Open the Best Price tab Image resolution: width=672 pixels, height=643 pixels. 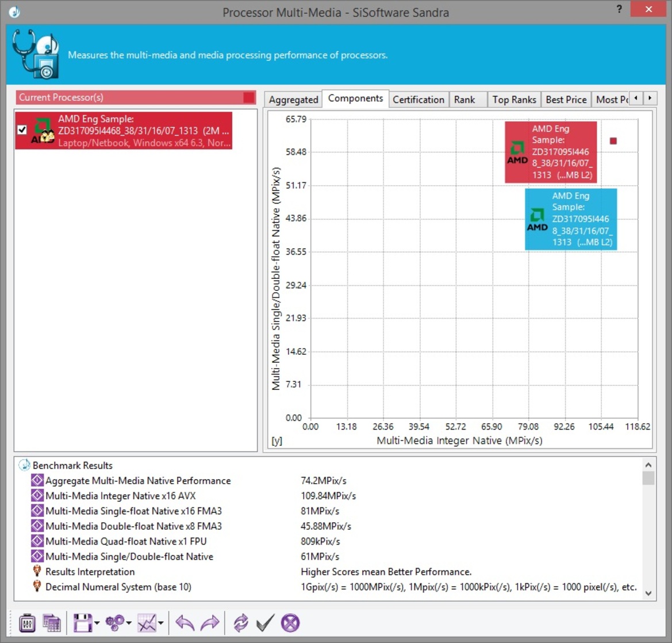pos(566,99)
